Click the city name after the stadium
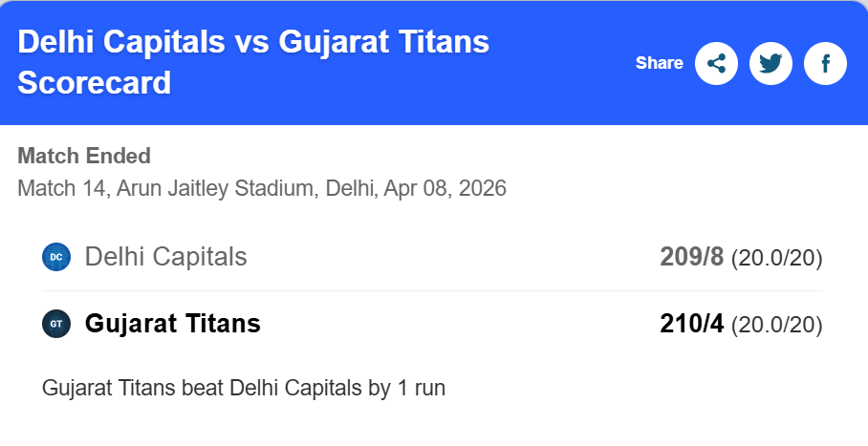 [x=349, y=187]
